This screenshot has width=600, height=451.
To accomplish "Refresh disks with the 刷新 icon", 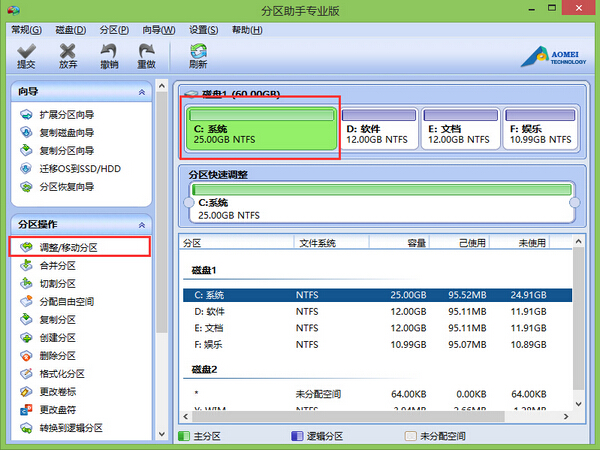I will [x=198, y=55].
